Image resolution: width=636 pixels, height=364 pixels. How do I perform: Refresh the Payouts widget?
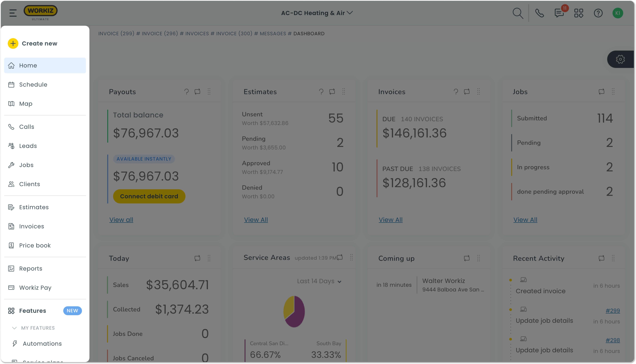(x=197, y=92)
